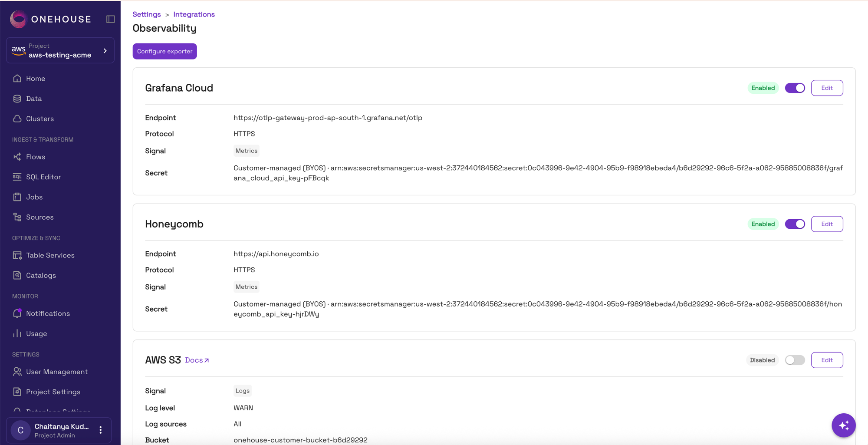
Task: Edit the Grafana Cloud exporter
Action: tap(827, 88)
